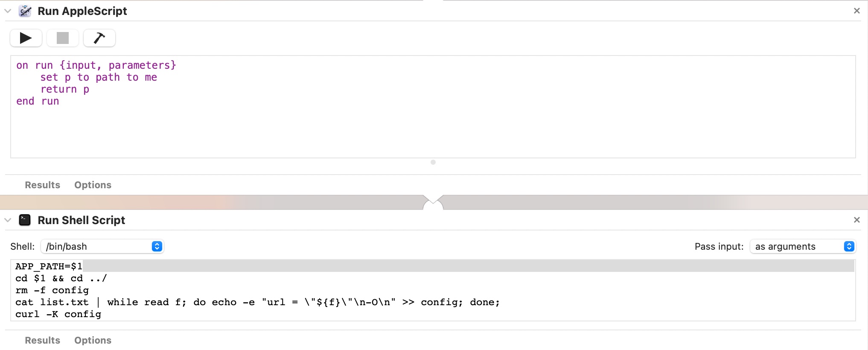
Task: Show Options for Run AppleScript
Action: pyautogui.click(x=93, y=185)
